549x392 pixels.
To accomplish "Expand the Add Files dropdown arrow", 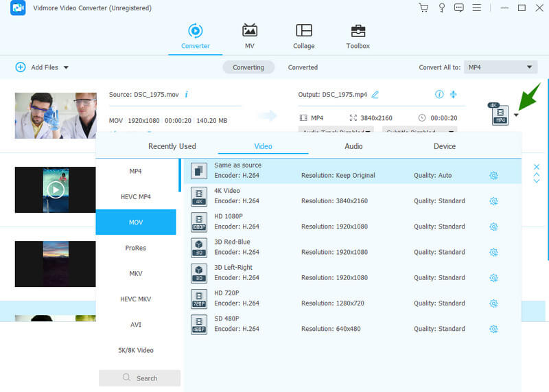I will pos(66,67).
